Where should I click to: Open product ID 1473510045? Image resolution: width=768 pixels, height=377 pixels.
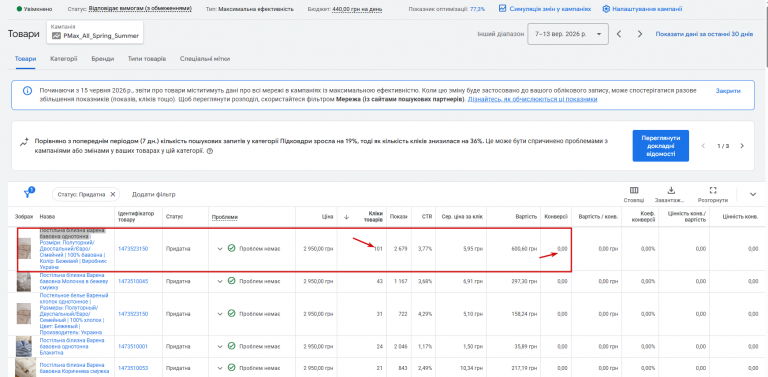(133, 282)
